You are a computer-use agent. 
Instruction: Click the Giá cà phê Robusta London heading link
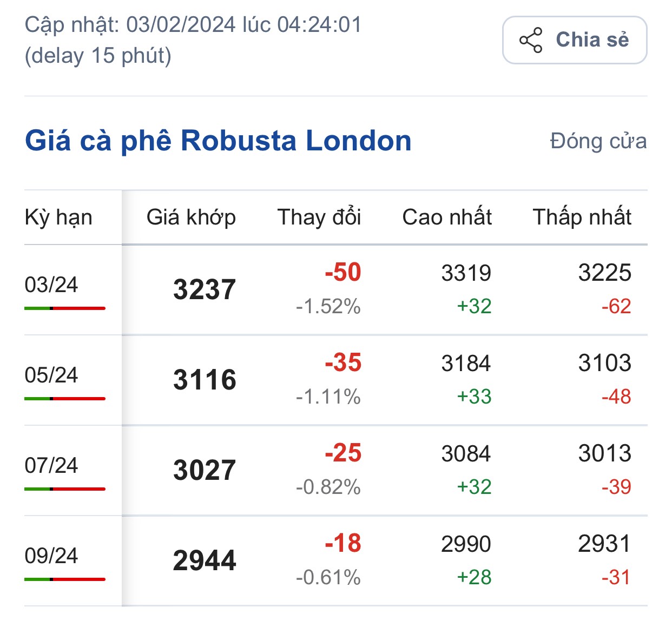[x=218, y=140]
